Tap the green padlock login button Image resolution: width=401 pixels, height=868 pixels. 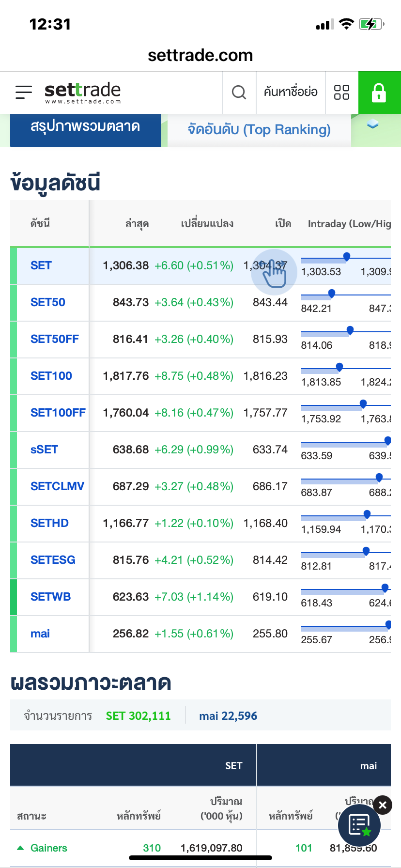pos(379,92)
